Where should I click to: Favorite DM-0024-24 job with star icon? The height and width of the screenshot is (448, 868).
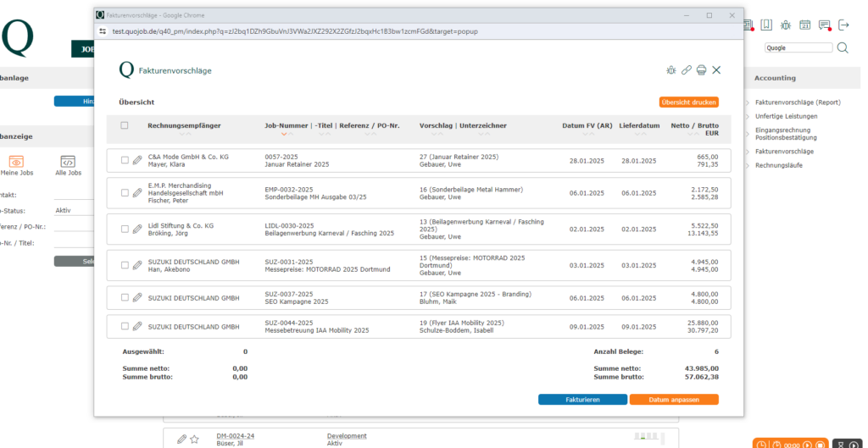click(x=194, y=440)
